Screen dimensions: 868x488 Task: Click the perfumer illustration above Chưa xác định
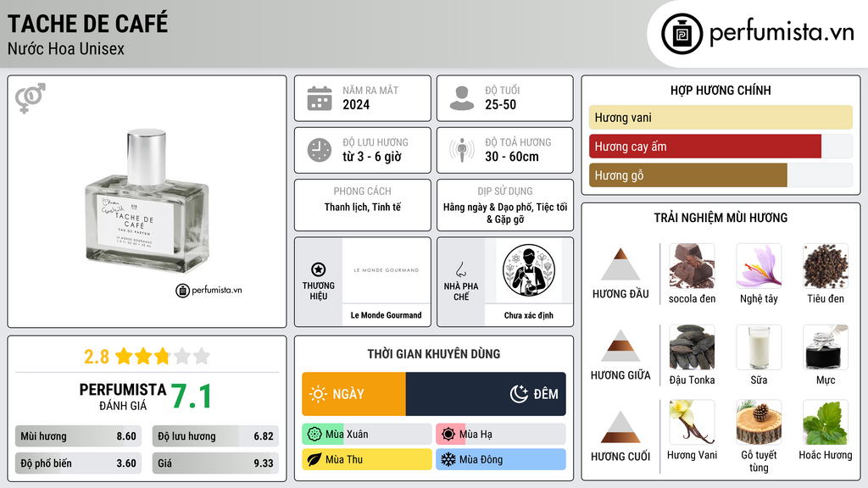click(x=529, y=270)
